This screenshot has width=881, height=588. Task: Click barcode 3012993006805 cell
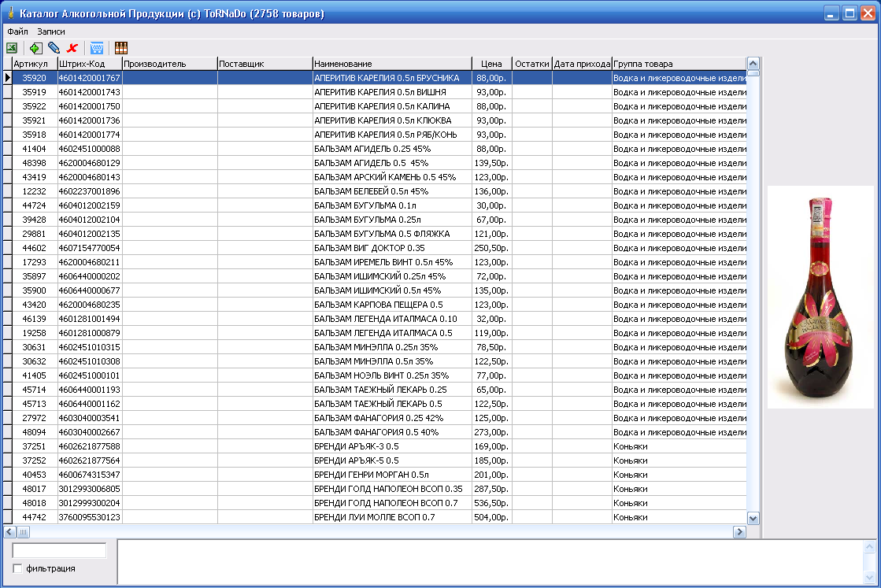coord(90,489)
